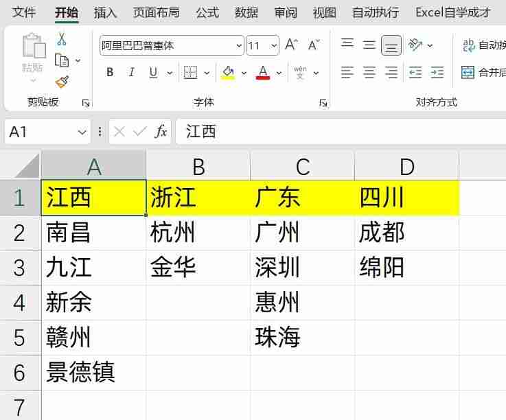Toggle Italic formatting
Screen dimensions: 506x420
click(x=131, y=72)
